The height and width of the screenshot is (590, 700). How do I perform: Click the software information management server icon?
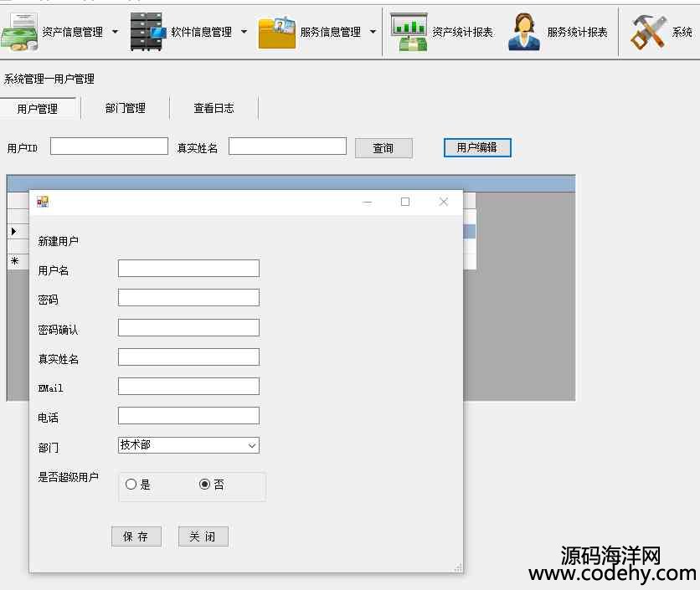pyautogui.click(x=148, y=33)
